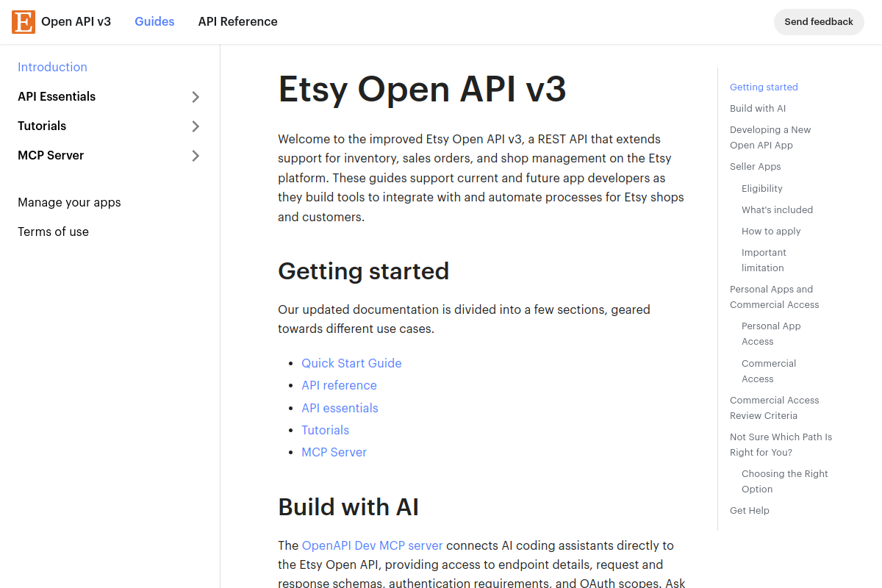Jump to Get Help in page outline
This screenshot has width=882, height=588.
pos(750,510)
